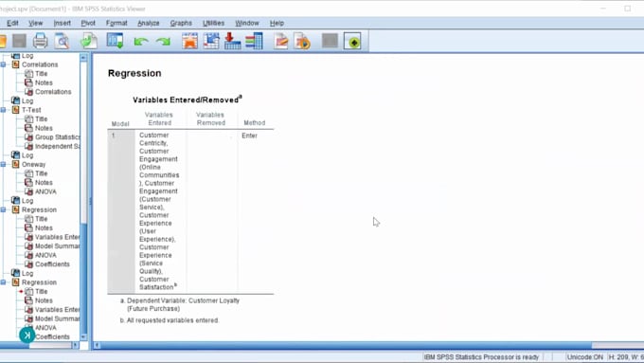The height and width of the screenshot is (363, 644).
Task: Click the Processor is ready status text
Action: point(481,356)
